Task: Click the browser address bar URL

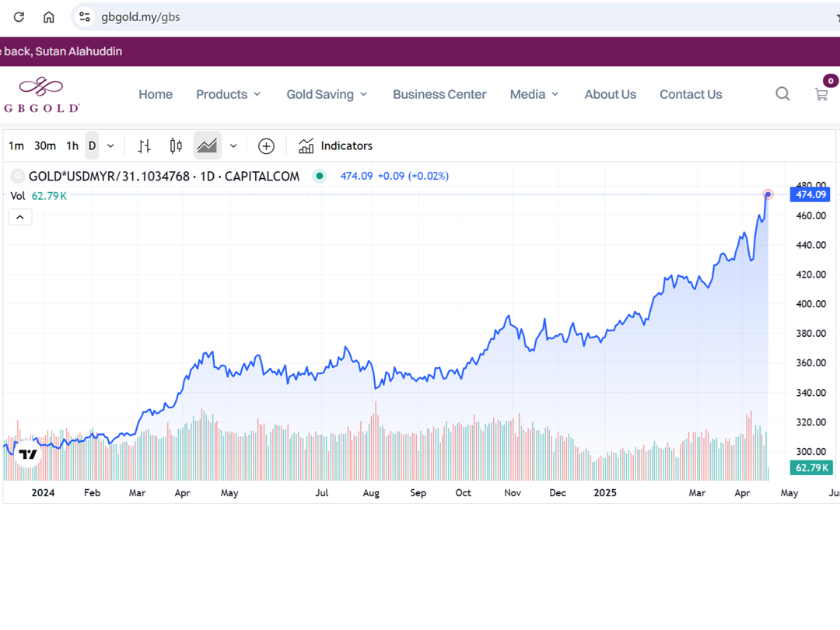Action: [x=141, y=17]
